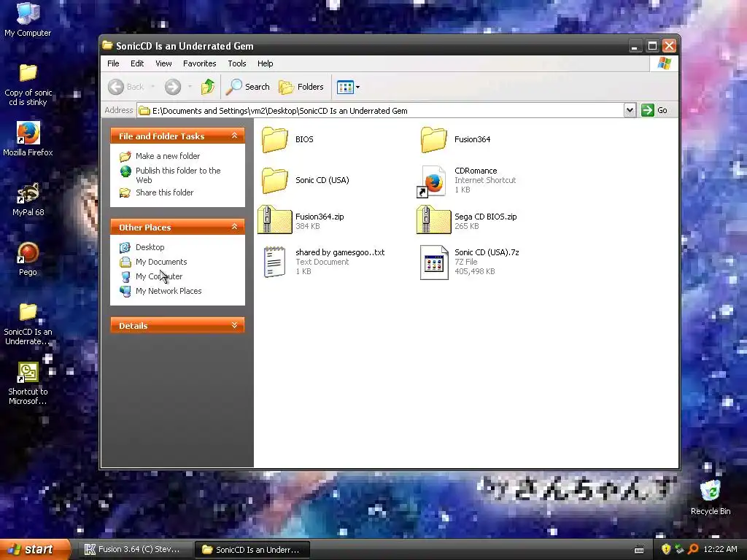Select the Fusion364.zip archive
The width and height of the screenshot is (747, 560).
tap(301, 221)
